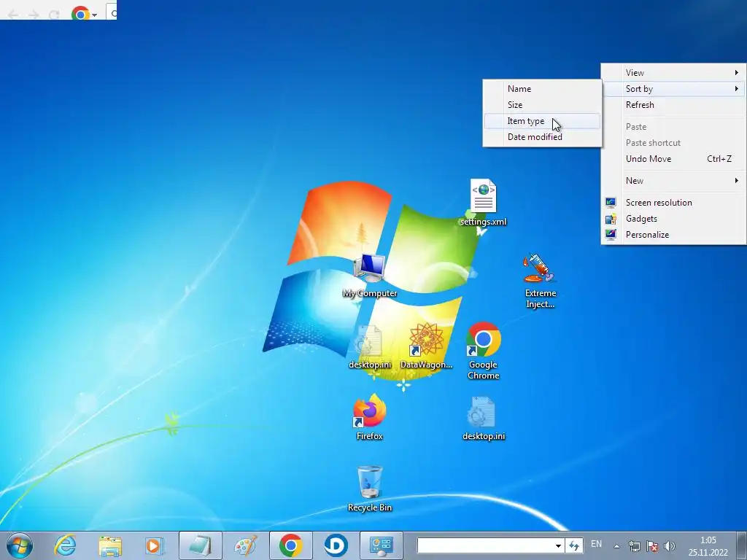747x560 pixels.
Task: Open the clock showing 1:05
Action: click(708, 546)
